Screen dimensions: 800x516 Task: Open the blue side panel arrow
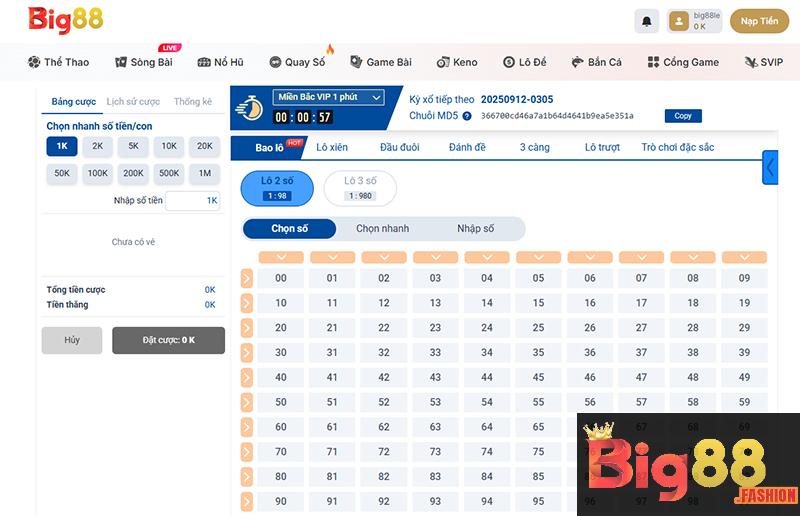[770, 167]
